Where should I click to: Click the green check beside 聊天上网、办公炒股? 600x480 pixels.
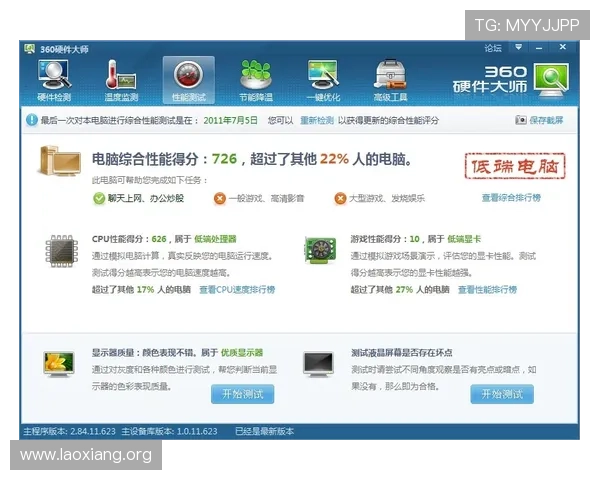coord(99,198)
